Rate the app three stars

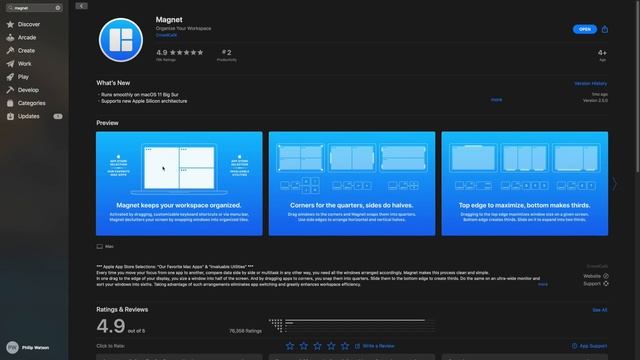[318, 346]
